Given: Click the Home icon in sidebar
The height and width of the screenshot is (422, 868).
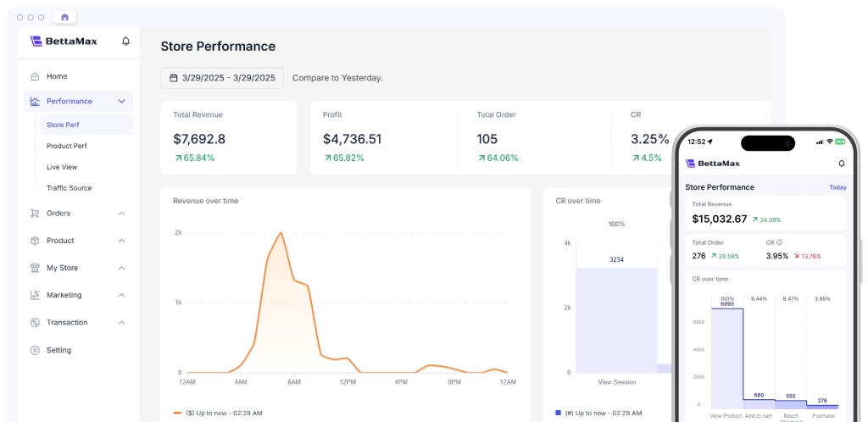Looking at the screenshot, I should pos(35,76).
